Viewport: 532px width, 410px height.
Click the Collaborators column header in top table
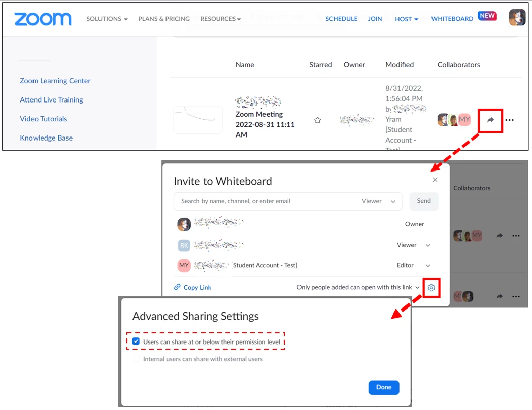tap(459, 65)
